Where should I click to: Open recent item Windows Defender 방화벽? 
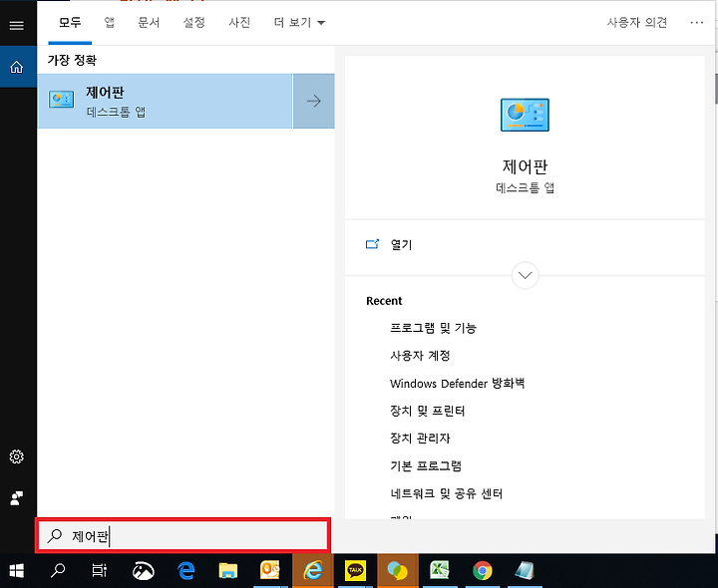tap(457, 384)
